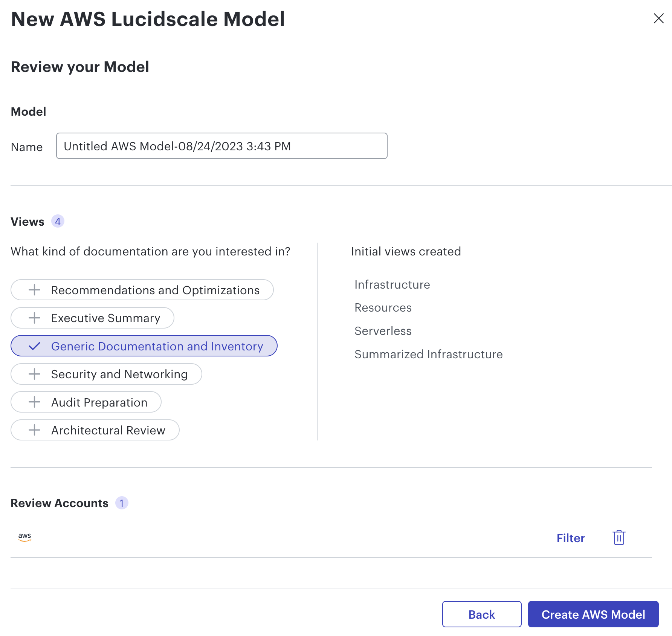Enable the Executive Summary documentation option
This screenshot has width=672, height=636.
point(92,318)
